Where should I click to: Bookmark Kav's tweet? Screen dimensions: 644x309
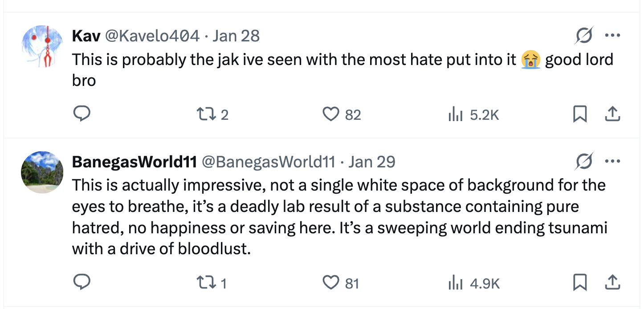click(579, 115)
